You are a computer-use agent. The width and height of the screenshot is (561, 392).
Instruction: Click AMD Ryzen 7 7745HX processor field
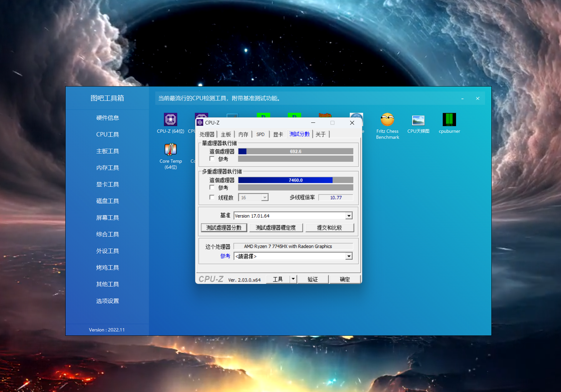tap(293, 246)
